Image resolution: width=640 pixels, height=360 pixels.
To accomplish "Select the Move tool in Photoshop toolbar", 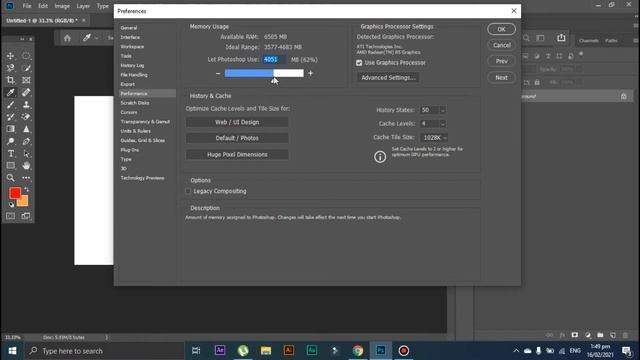I will (11, 56).
